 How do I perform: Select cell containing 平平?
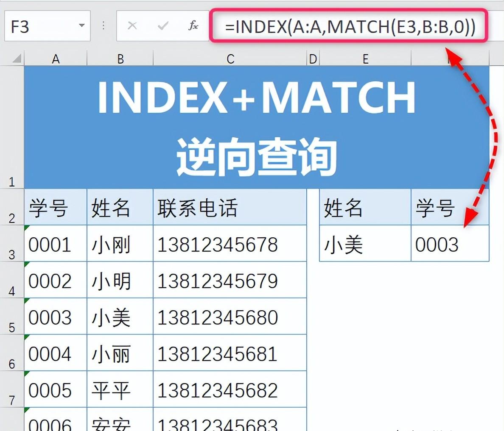pyautogui.click(x=120, y=389)
